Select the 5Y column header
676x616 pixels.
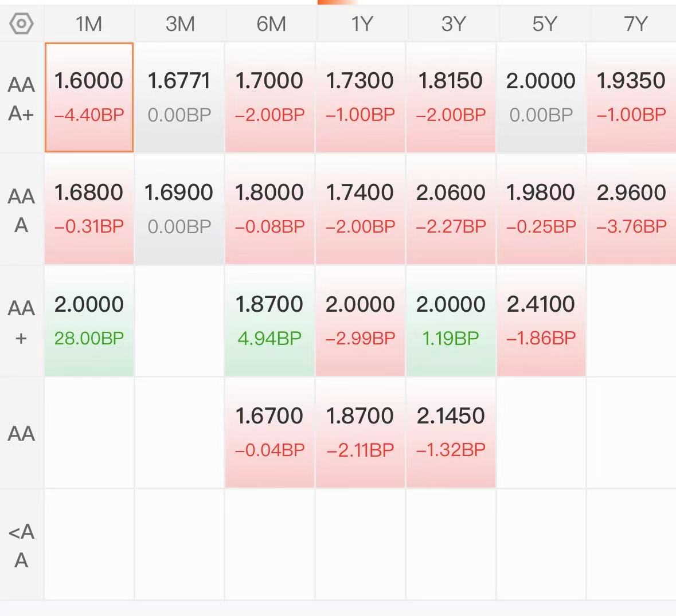point(545,23)
